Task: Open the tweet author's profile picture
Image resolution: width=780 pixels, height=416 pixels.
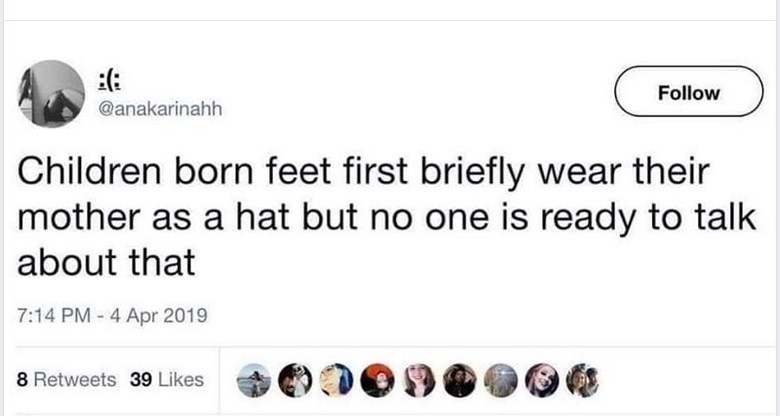Action: pos(52,94)
